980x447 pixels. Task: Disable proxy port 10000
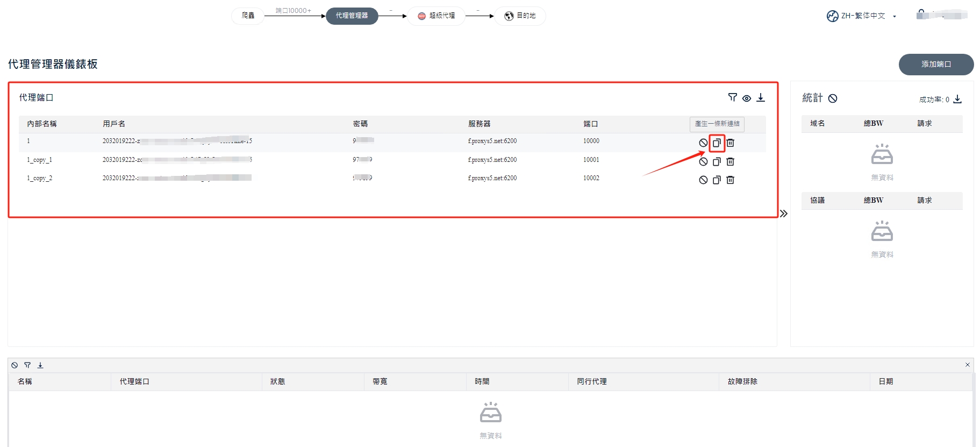[703, 143]
